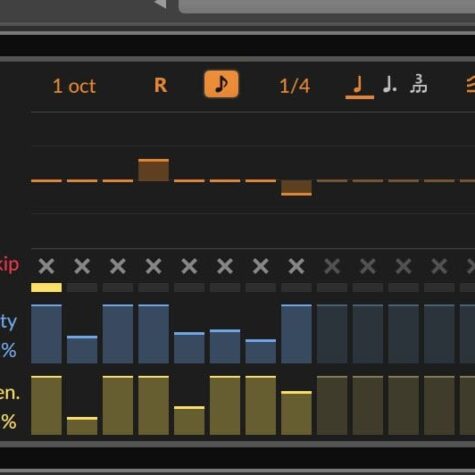Toggle skip X for step 5
475x475 pixels.
(189, 266)
